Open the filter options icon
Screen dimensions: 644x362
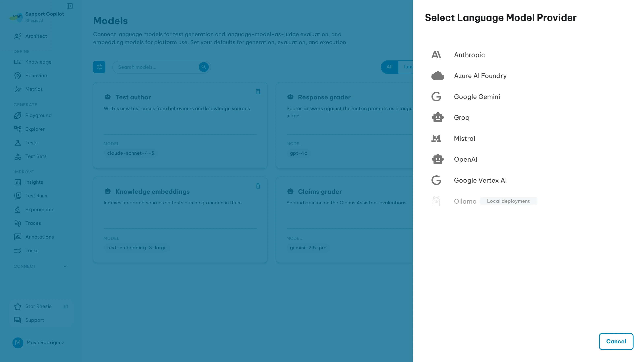(99, 67)
